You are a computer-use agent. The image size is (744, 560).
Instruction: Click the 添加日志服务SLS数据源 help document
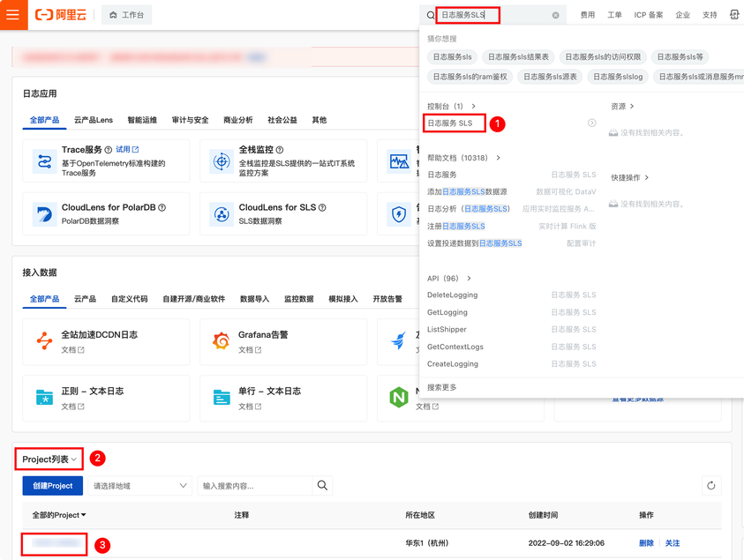coord(467,191)
